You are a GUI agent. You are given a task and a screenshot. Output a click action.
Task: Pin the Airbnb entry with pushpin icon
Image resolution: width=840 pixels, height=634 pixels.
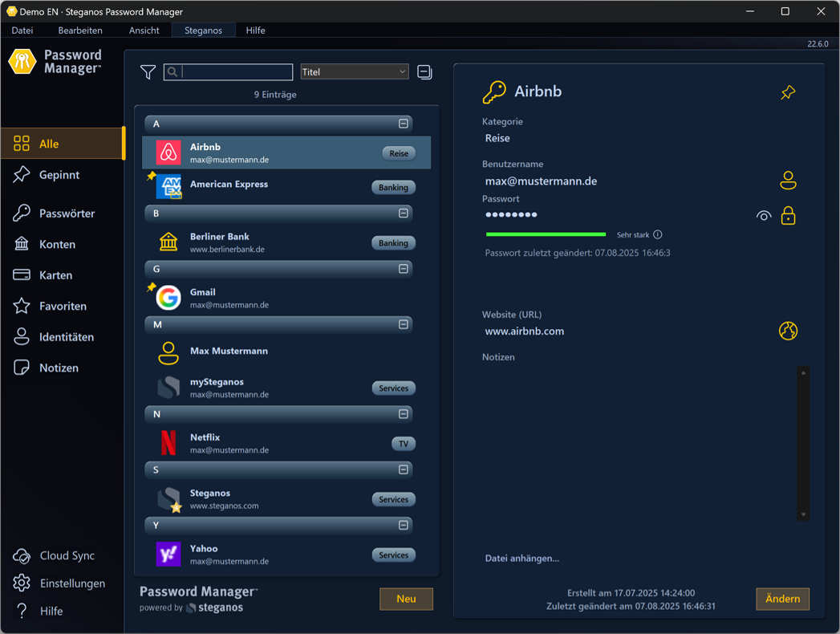(x=788, y=92)
